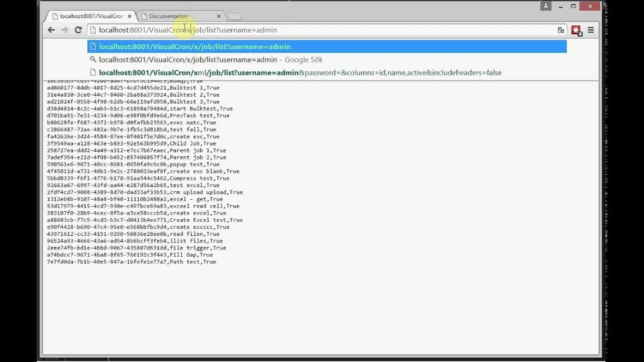Close the localhost:8001/VisualCron tab
644x362 pixels.
pos(129,16)
